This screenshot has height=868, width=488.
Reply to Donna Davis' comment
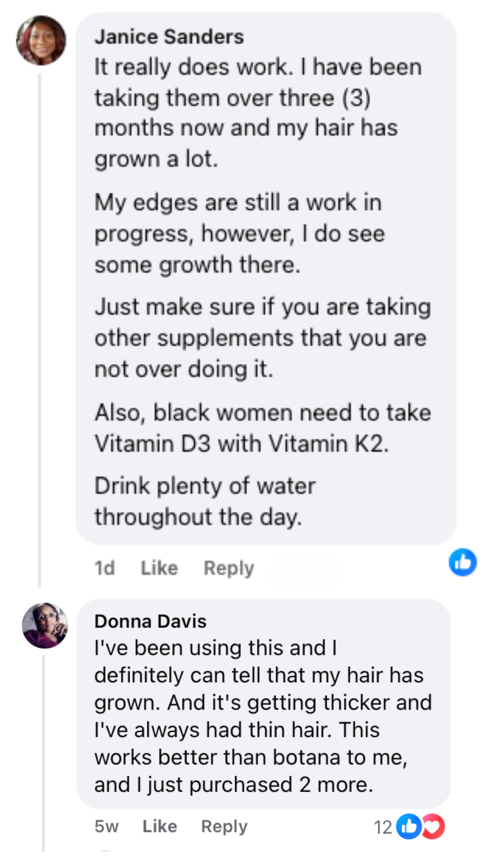coord(224,826)
